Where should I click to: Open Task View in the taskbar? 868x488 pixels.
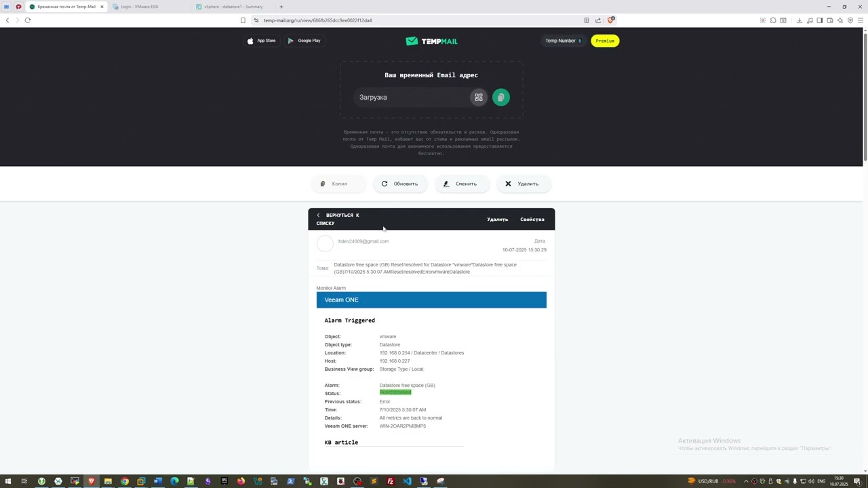coord(24,481)
